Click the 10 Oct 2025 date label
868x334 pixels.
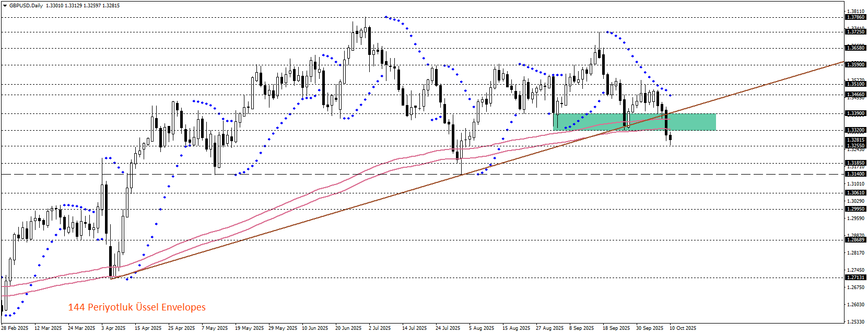[683, 328]
